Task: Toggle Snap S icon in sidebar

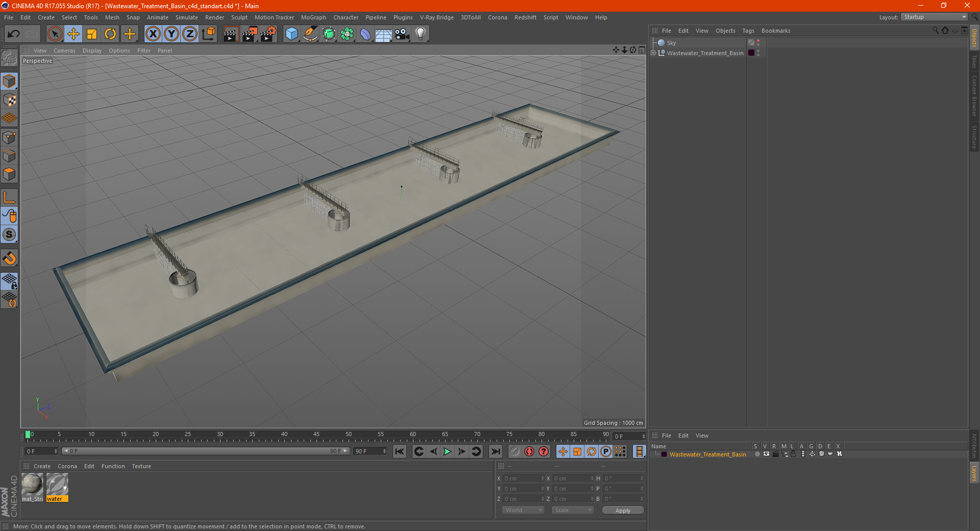Action: 9,234
